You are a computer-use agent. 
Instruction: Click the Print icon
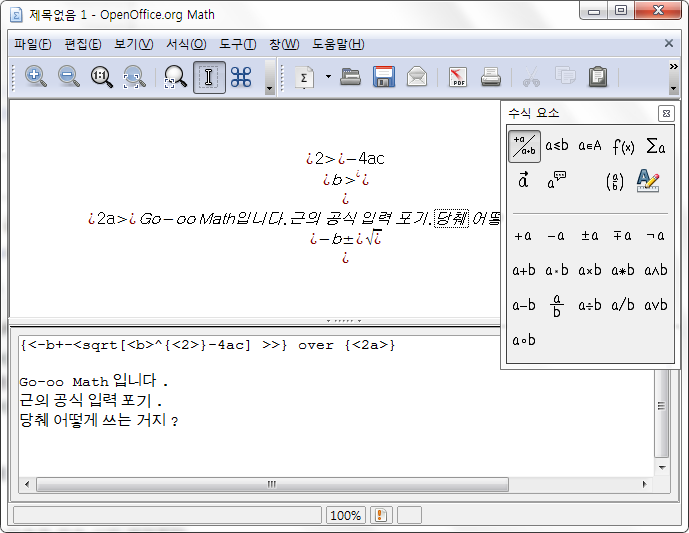[x=490, y=77]
